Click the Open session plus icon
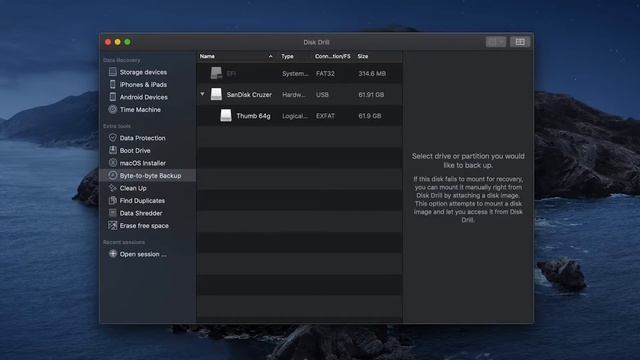 pos(113,254)
